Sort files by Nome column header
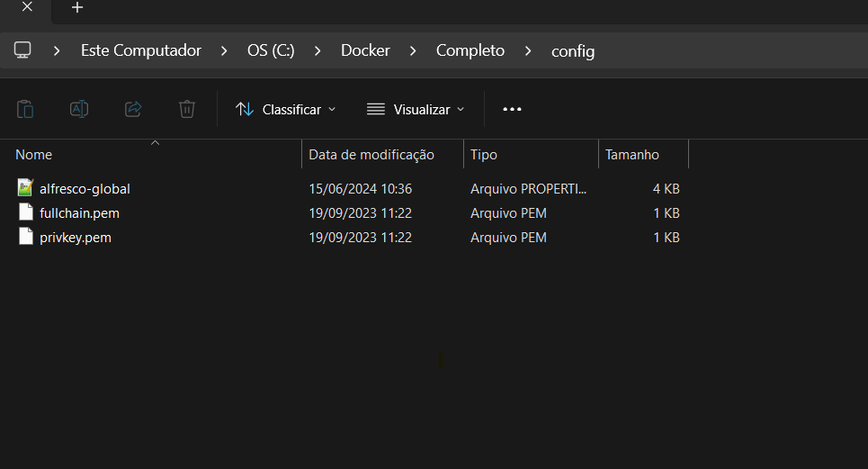Viewport: 868px width, 469px height. pos(34,155)
